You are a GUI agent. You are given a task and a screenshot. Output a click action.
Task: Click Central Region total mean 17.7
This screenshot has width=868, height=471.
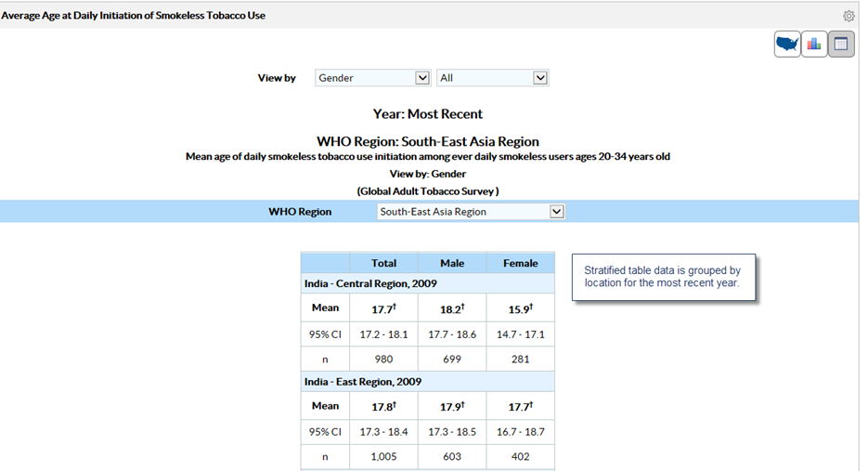[x=383, y=309]
